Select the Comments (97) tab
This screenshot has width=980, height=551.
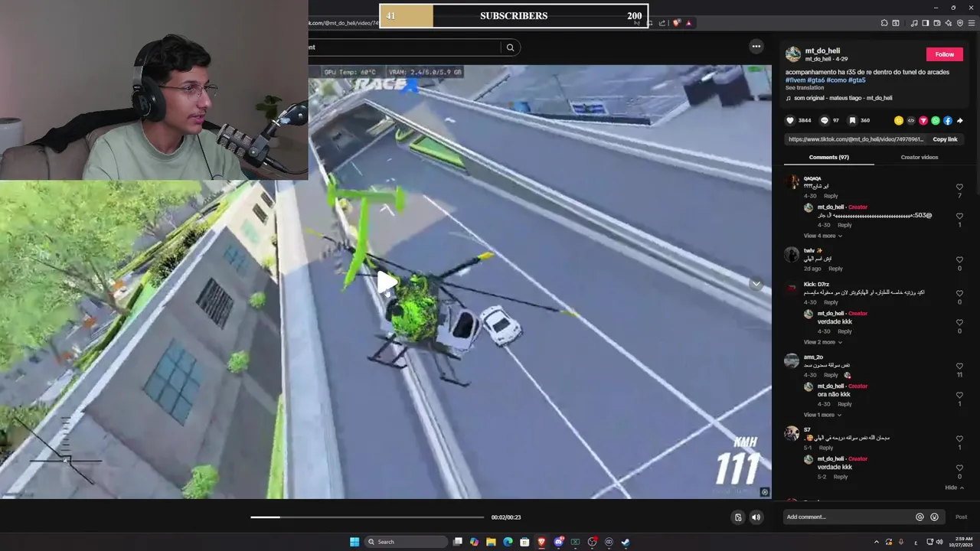pos(828,157)
